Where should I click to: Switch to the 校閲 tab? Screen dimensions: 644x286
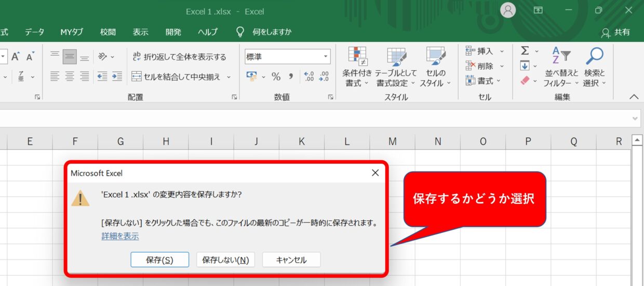108,32
